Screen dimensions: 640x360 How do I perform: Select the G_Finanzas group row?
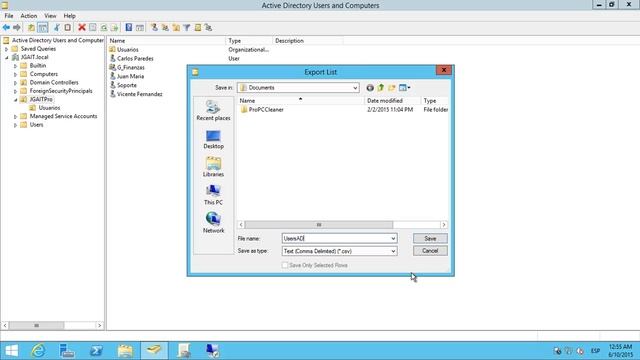click(x=127, y=67)
